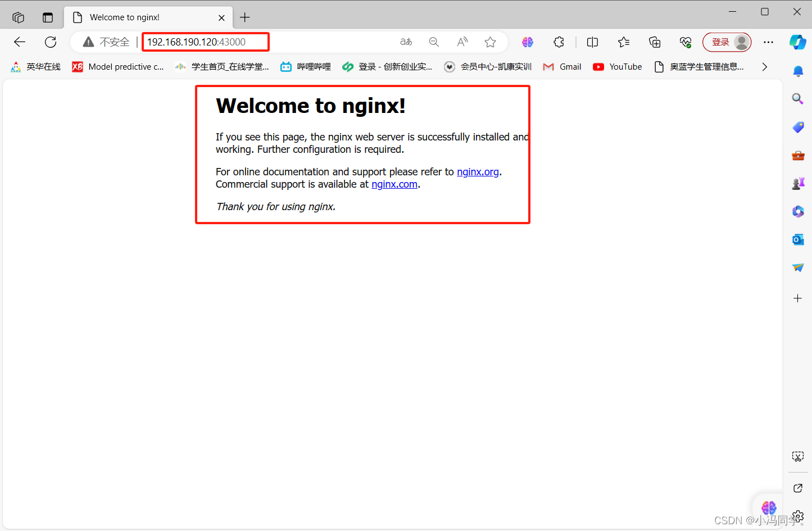Image resolution: width=812 pixels, height=531 pixels.
Task: Open the 奥蓝学生管理信息 bookmark
Action: tap(699, 67)
